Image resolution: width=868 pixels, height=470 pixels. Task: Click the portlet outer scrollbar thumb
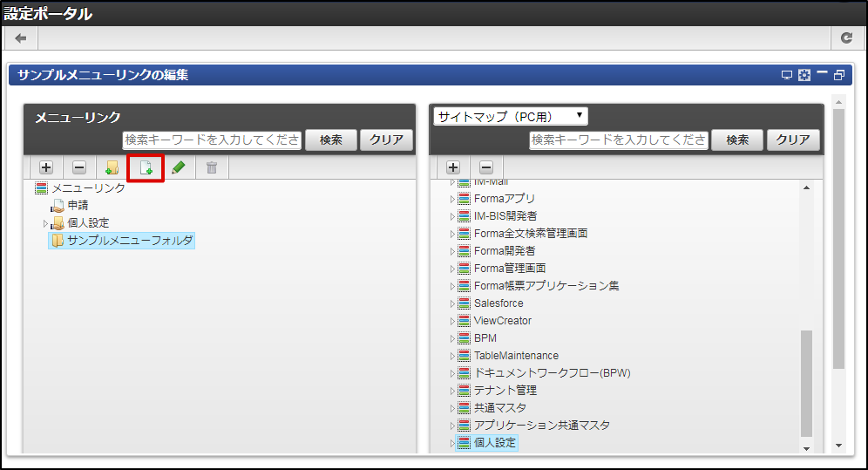838,239
